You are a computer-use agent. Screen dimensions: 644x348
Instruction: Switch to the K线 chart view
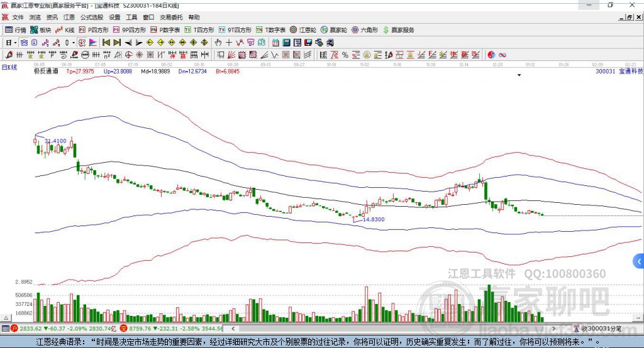[x=65, y=30]
